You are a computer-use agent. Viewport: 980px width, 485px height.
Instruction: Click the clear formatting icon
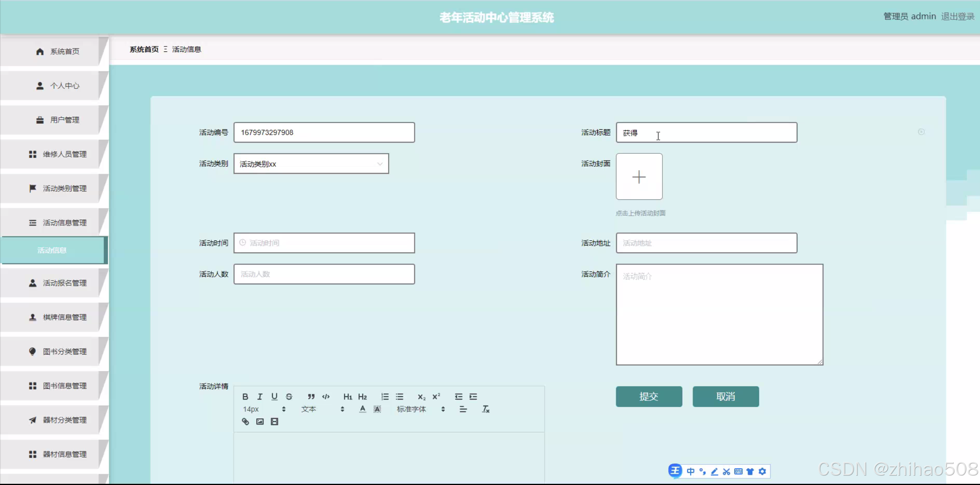(486, 409)
